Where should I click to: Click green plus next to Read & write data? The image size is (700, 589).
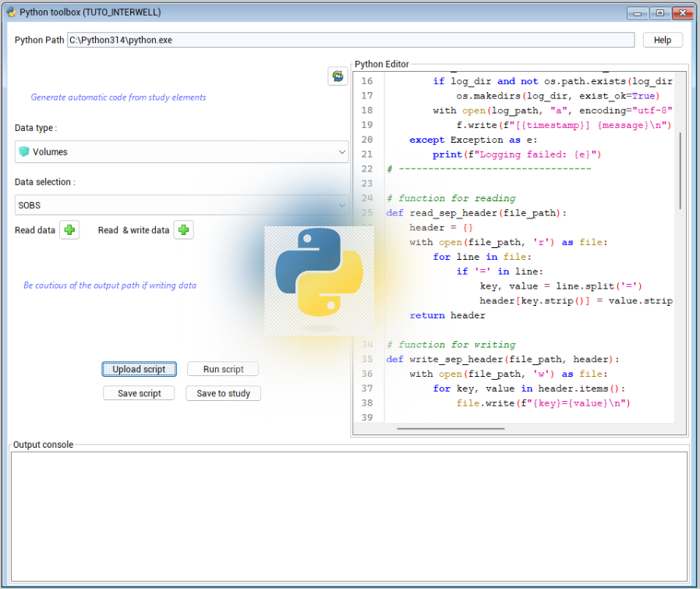[183, 230]
